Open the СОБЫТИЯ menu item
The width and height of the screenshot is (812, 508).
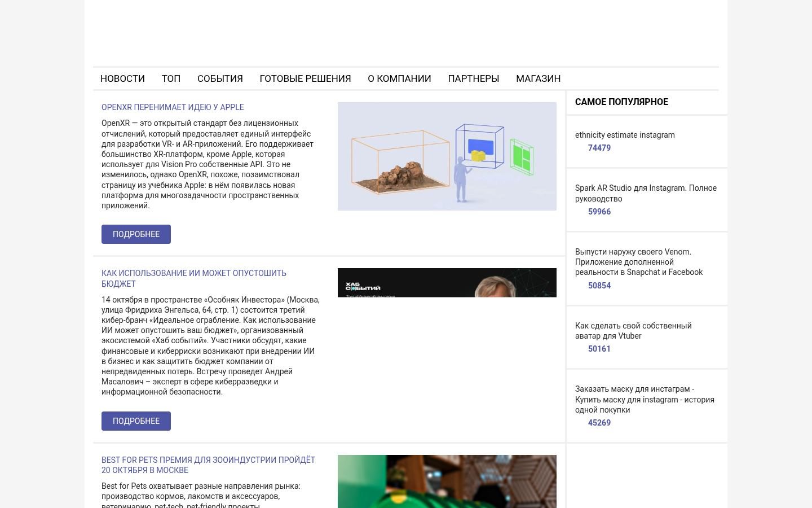tap(220, 78)
